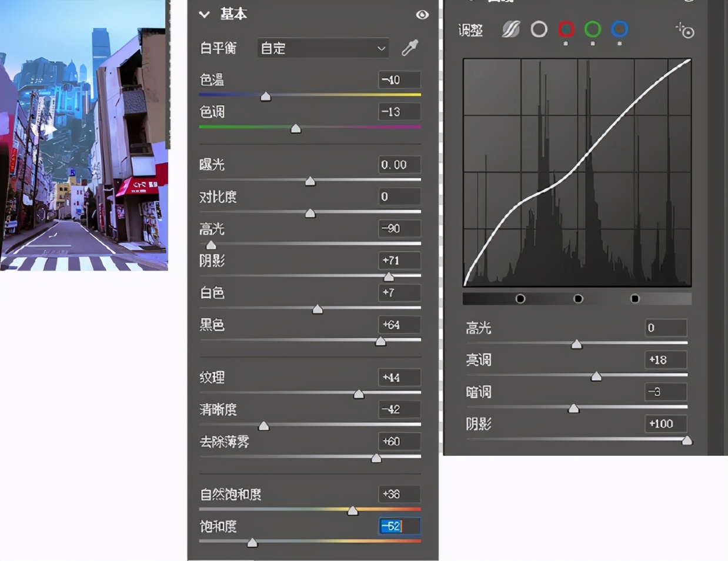Screen dimensions: 728x561
Task: Select the blue channel curve
Action: pos(619,29)
